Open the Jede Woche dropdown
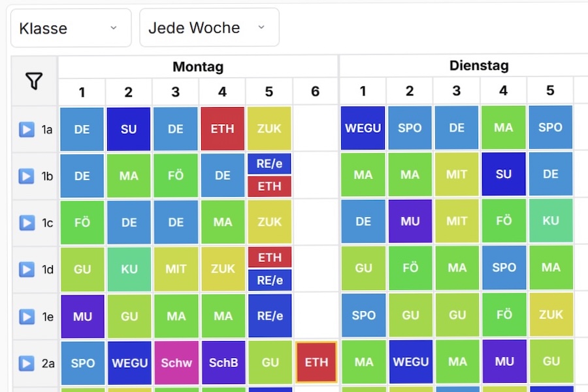Viewport: 588px width, 392px height. click(x=209, y=28)
